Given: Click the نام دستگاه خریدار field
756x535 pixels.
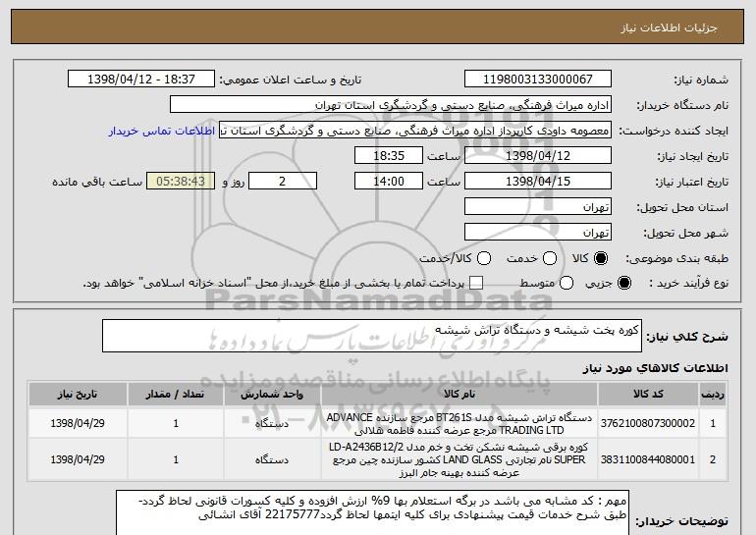Looking at the screenshot, I should pos(391,105).
